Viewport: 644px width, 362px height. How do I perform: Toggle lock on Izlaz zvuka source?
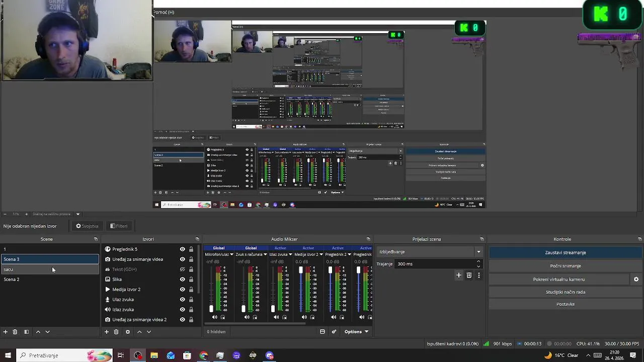pyautogui.click(x=191, y=310)
